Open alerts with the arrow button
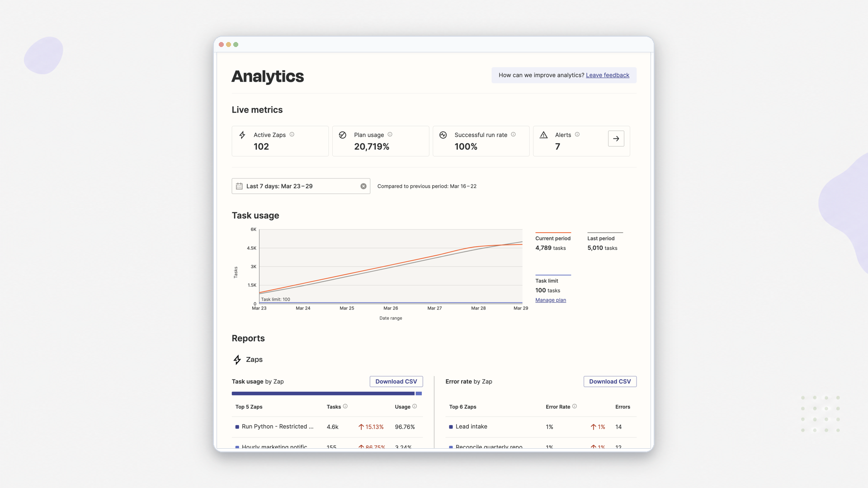Image resolution: width=868 pixels, height=488 pixels. coord(616,139)
